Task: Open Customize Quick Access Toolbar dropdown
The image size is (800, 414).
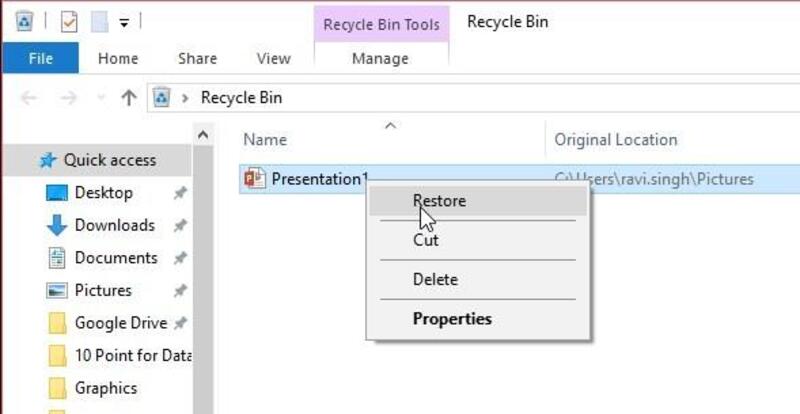Action: pos(125,21)
